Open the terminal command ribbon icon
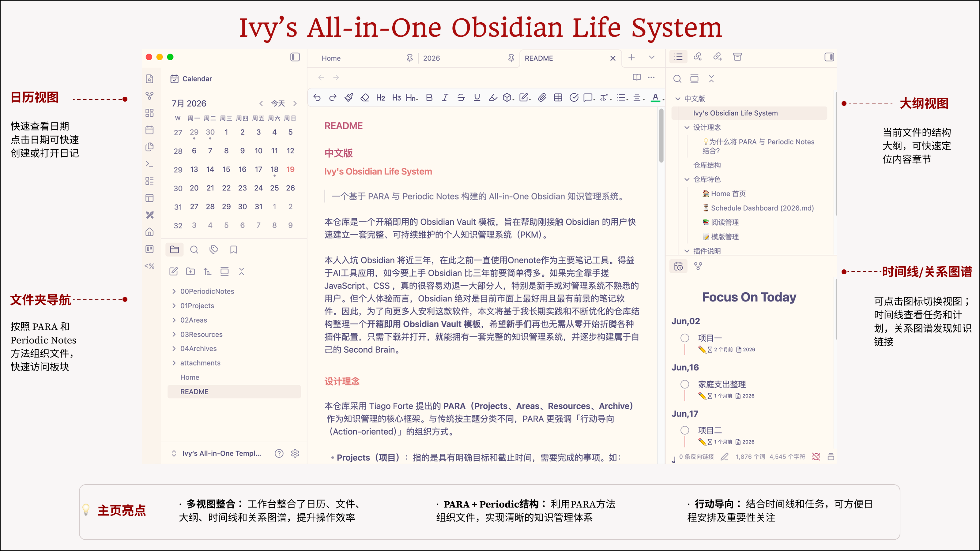The width and height of the screenshot is (980, 551). click(149, 164)
